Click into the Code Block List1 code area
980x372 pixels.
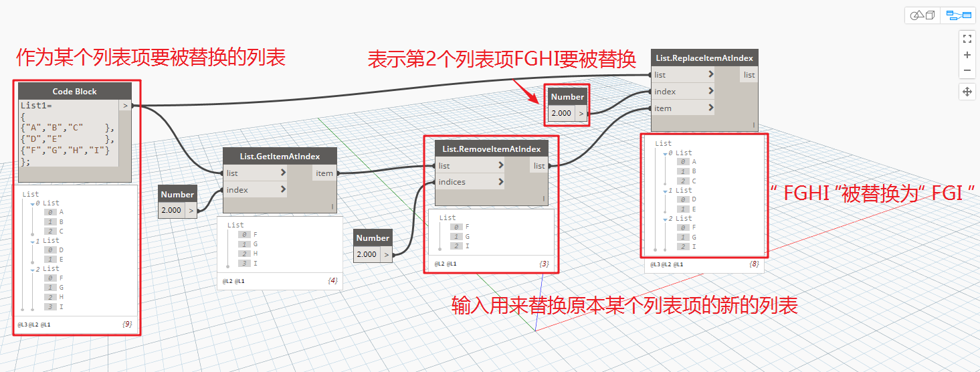point(68,134)
